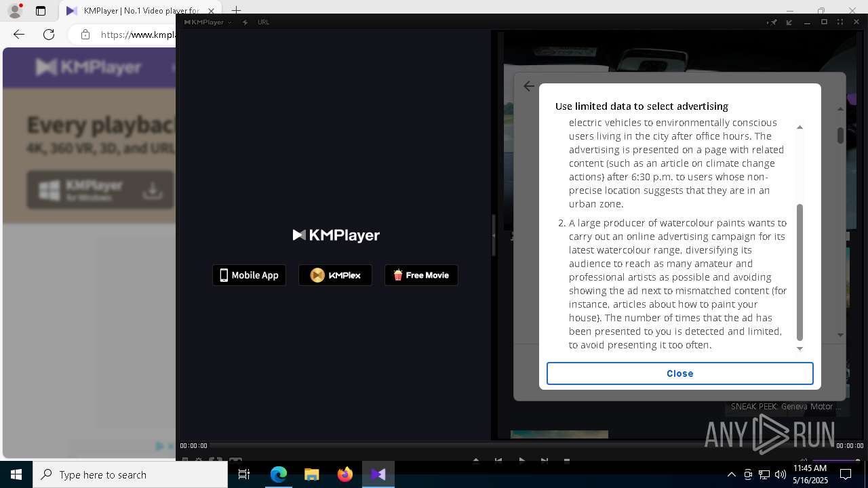Click the compact mode arrow icon

789,22
